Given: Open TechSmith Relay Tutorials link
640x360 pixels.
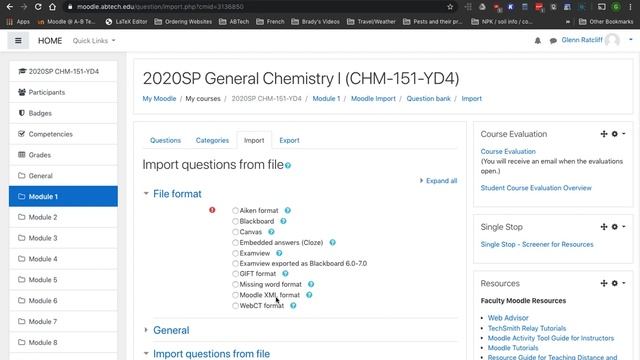Looking at the screenshot, I should point(527,328).
